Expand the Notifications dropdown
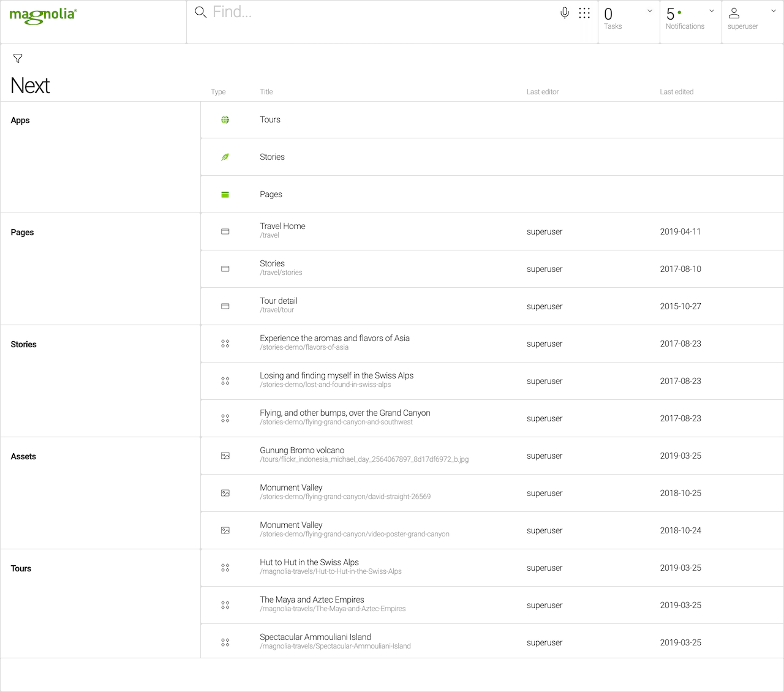784x692 pixels. [x=712, y=11]
